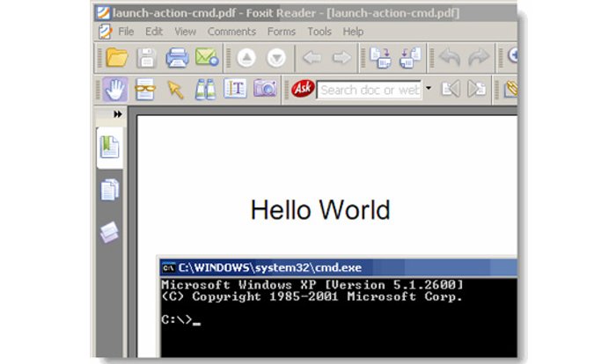Click the Microsoft Windows XP version line
616x364 pixels.
click(x=312, y=285)
